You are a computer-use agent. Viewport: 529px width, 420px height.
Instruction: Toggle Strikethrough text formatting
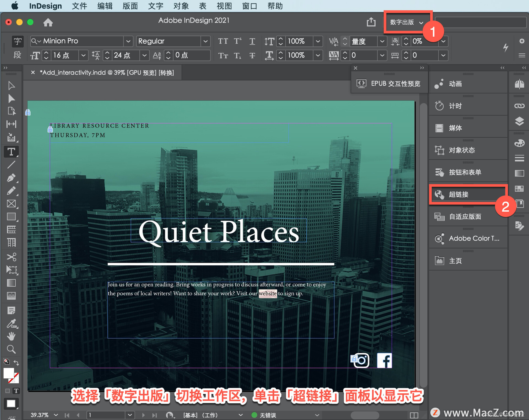[252, 56]
